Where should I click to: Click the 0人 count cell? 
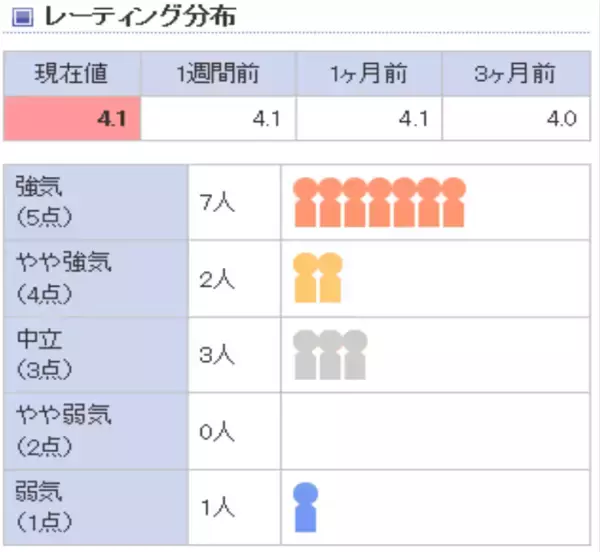(x=234, y=431)
